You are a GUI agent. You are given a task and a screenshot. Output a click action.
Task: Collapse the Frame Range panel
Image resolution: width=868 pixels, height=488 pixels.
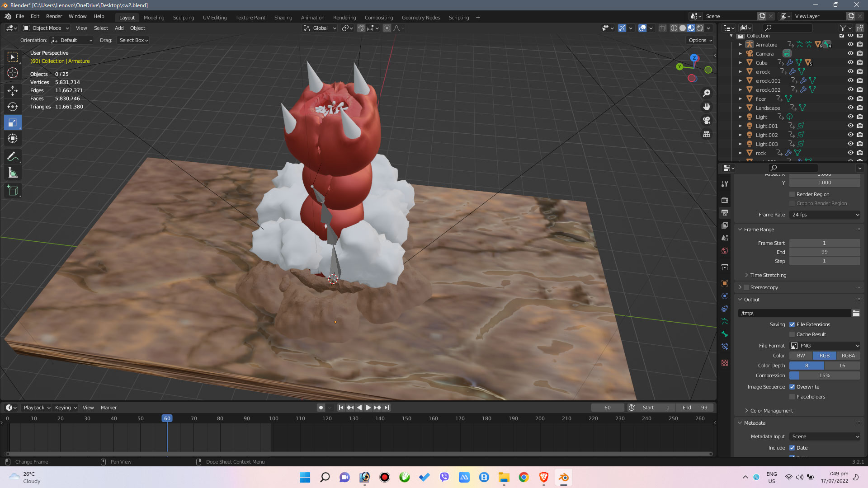pyautogui.click(x=759, y=230)
